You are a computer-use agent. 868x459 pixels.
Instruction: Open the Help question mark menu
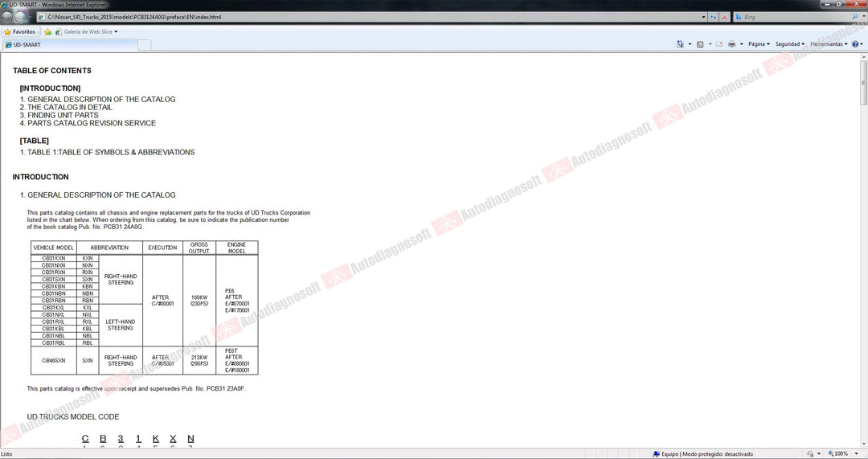[857, 43]
